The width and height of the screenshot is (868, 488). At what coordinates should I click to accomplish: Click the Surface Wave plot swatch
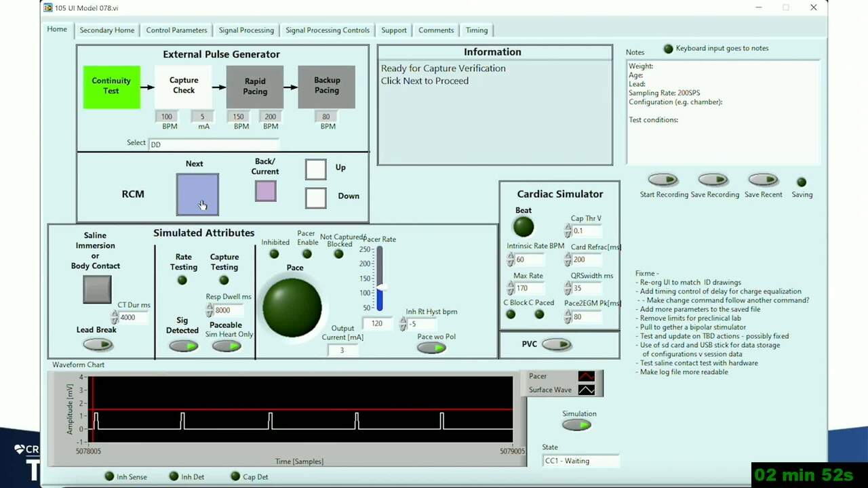coord(587,390)
